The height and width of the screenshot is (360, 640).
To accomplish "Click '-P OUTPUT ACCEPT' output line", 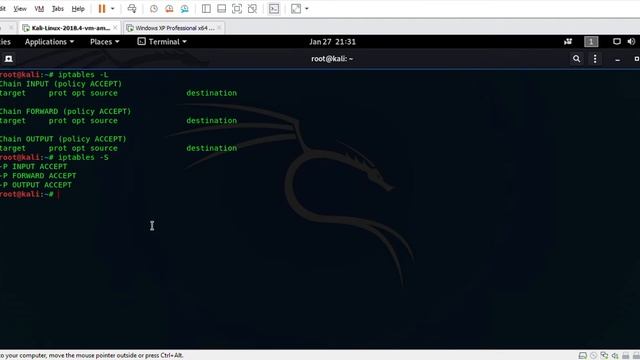I will point(36,185).
